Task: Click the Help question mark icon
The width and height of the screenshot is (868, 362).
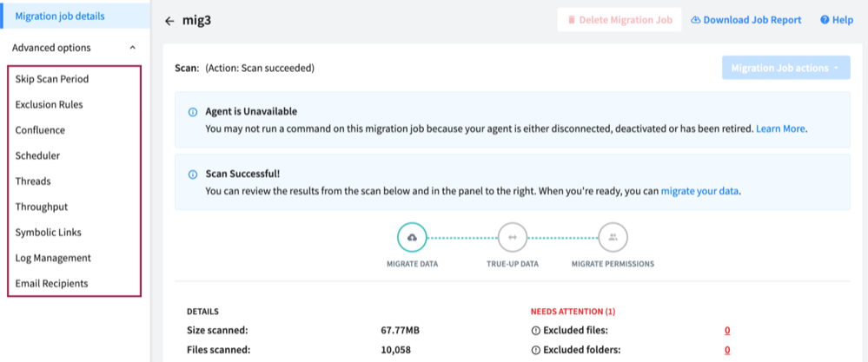Action: 825,20
